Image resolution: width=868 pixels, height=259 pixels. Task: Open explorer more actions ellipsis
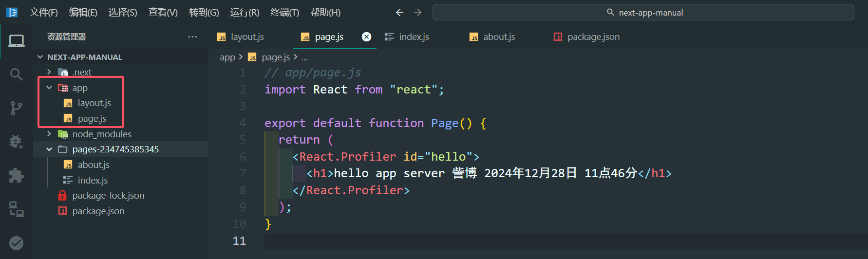pyautogui.click(x=192, y=37)
